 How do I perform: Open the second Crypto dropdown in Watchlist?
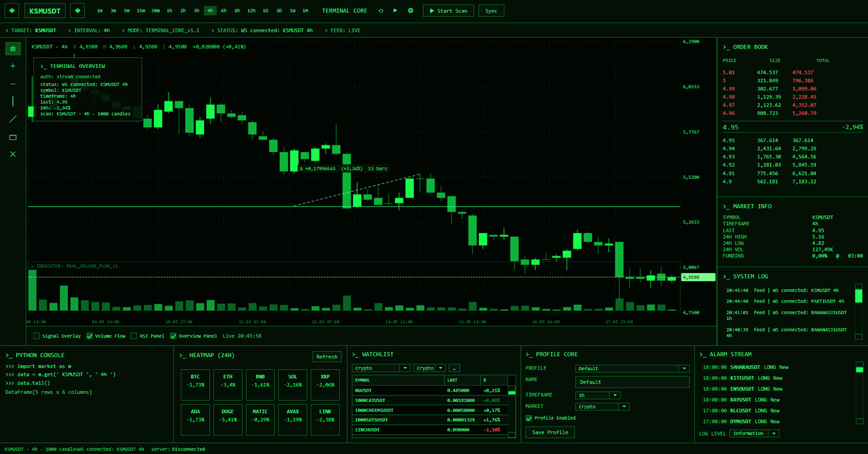(x=430, y=368)
